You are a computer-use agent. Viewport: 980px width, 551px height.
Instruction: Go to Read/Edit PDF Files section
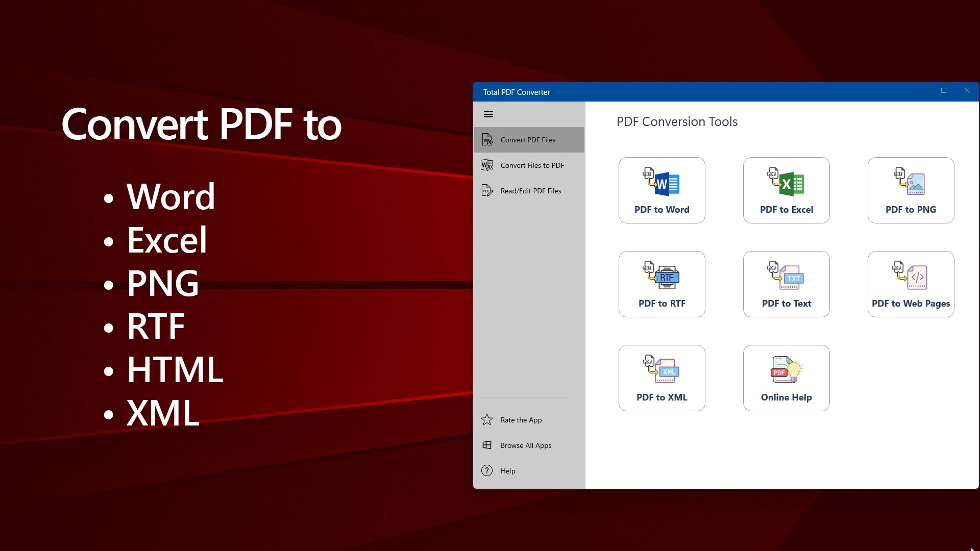pos(530,191)
